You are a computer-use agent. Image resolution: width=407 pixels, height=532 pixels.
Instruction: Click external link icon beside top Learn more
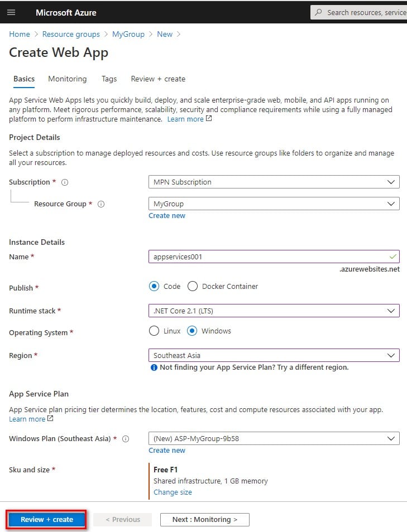tap(209, 118)
